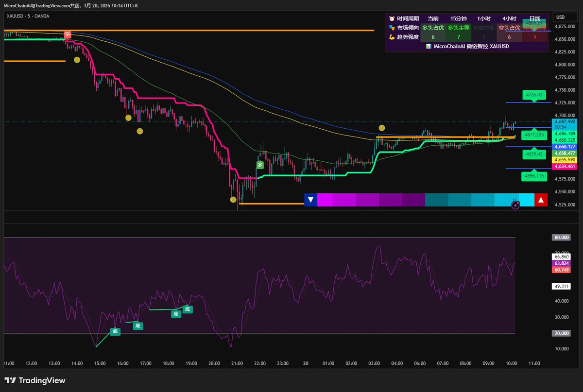Click the 21:00 time axis label

point(237,363)
